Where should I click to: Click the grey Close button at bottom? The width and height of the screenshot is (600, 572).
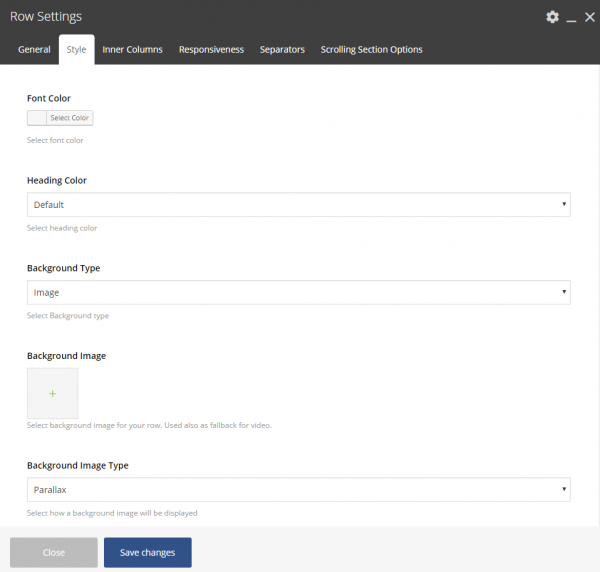54,552
